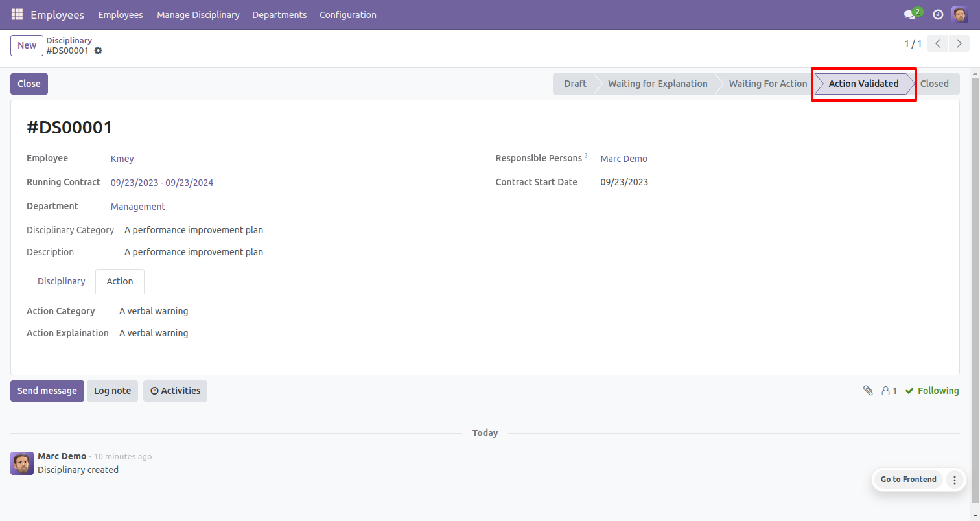Toggle the Following status button
The height and width of the screenshot is (521, 980).
tap(932, 391)
